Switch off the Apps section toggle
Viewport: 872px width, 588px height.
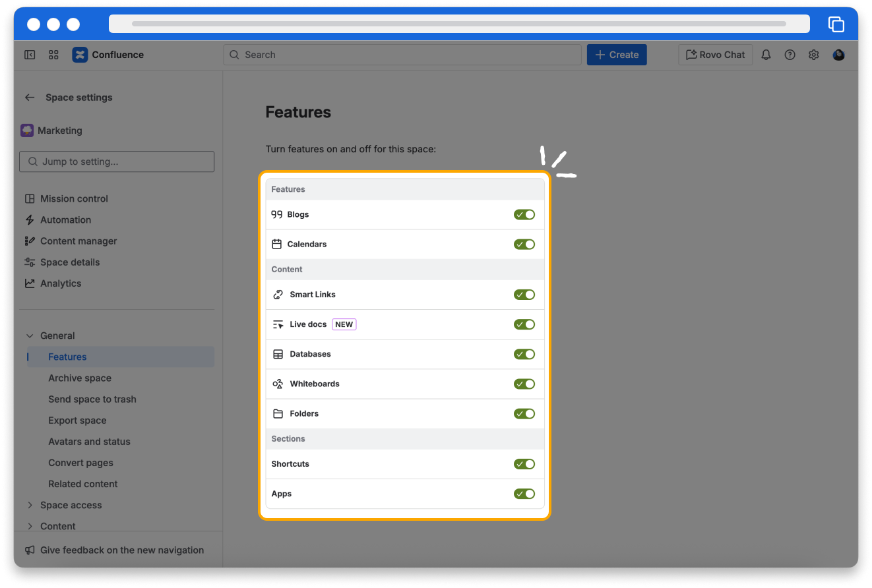[x=524, y=494]
